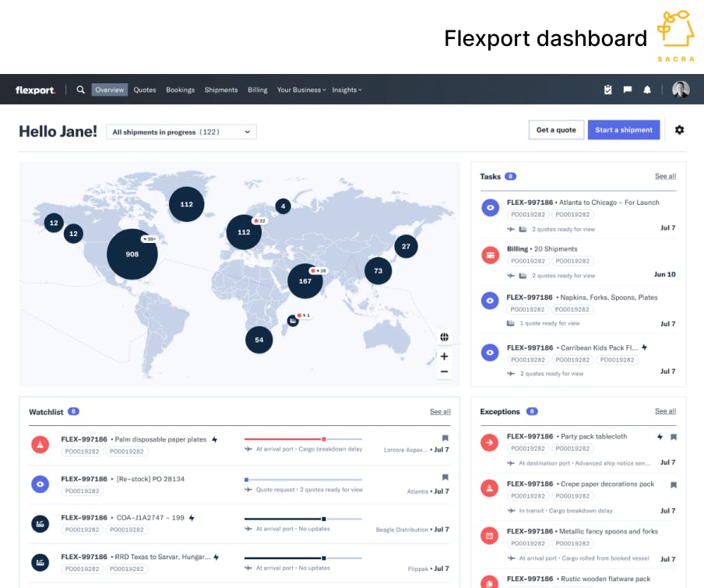Image resolution: width=704 pixels, height=588 pixels.
Task: Click eye icon of Atlanta to Chicago task
Action: tap(491, 208)
